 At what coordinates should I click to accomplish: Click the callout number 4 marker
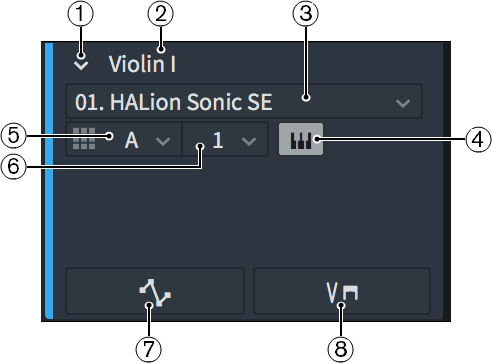(478, 139)
